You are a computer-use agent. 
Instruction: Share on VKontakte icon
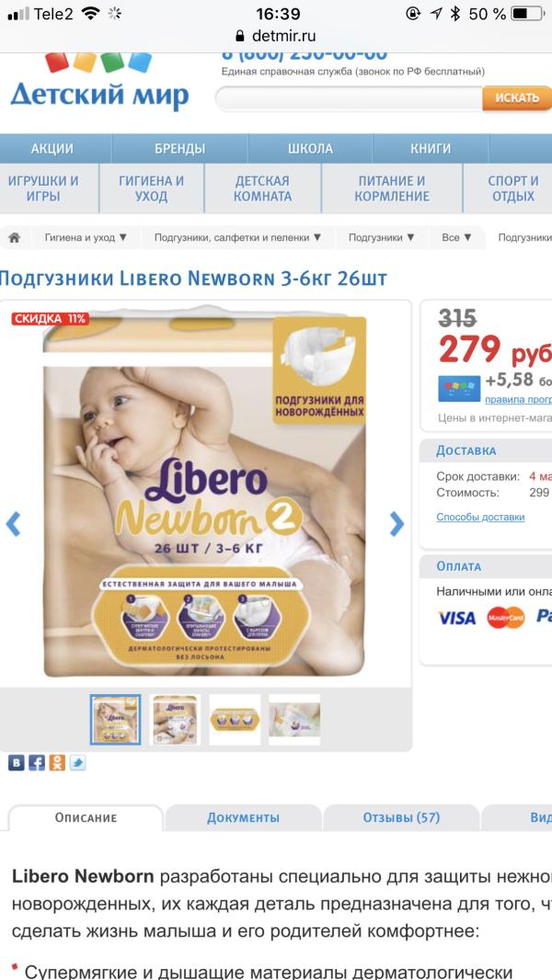17,762
